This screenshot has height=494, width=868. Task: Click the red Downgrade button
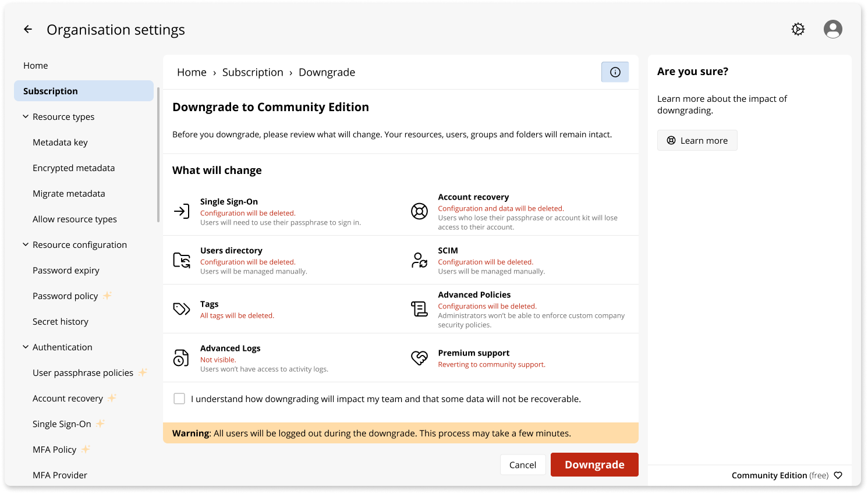[x=594, y=464]
